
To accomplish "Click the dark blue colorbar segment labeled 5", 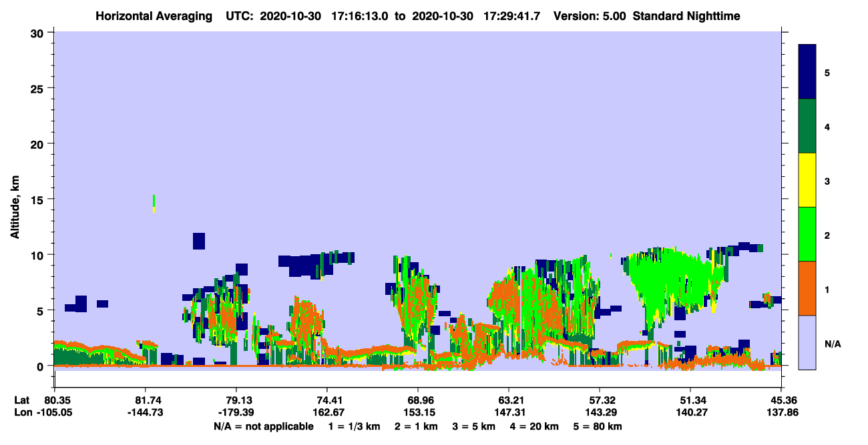I will tap(807, 72).
